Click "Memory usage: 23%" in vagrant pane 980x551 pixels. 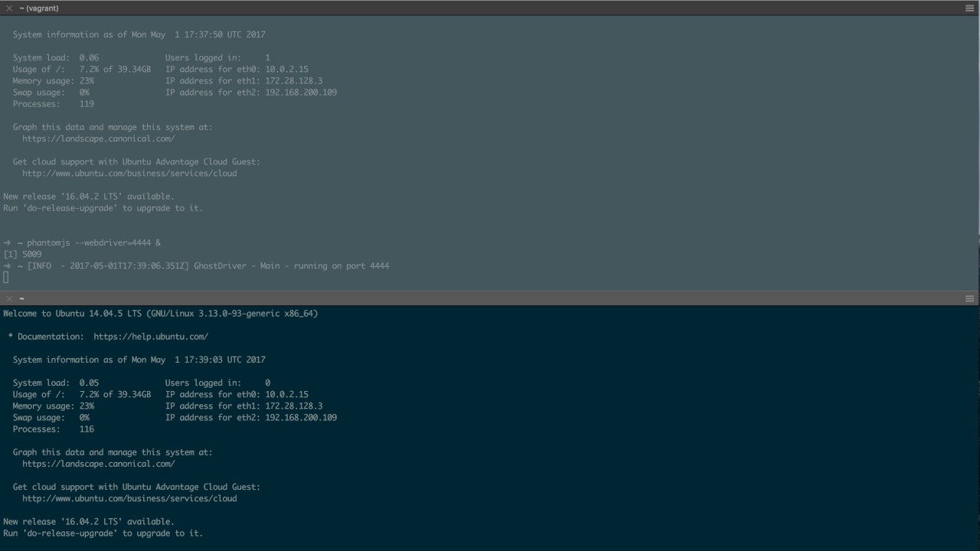click(x=54, y=80)
